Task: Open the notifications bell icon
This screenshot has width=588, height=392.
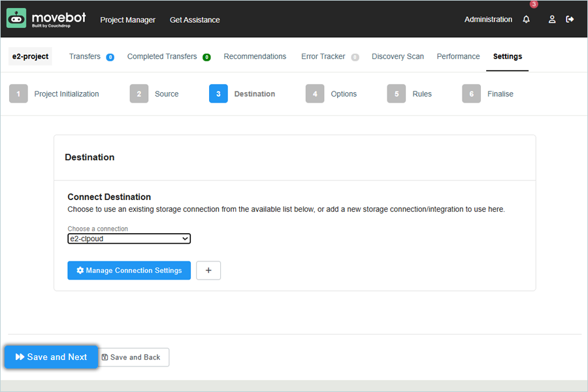Action: pyautogui.click(x=527, y=20)
